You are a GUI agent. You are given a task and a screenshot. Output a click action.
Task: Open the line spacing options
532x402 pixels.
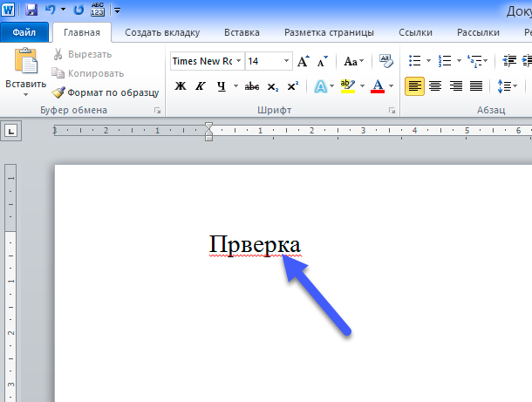[x=507, y=86]
